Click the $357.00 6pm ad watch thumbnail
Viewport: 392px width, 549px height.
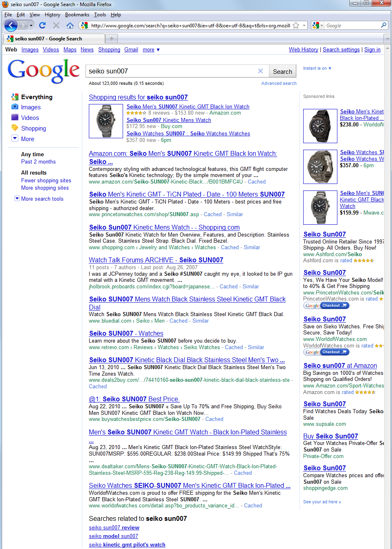click(x=320, y=167)
